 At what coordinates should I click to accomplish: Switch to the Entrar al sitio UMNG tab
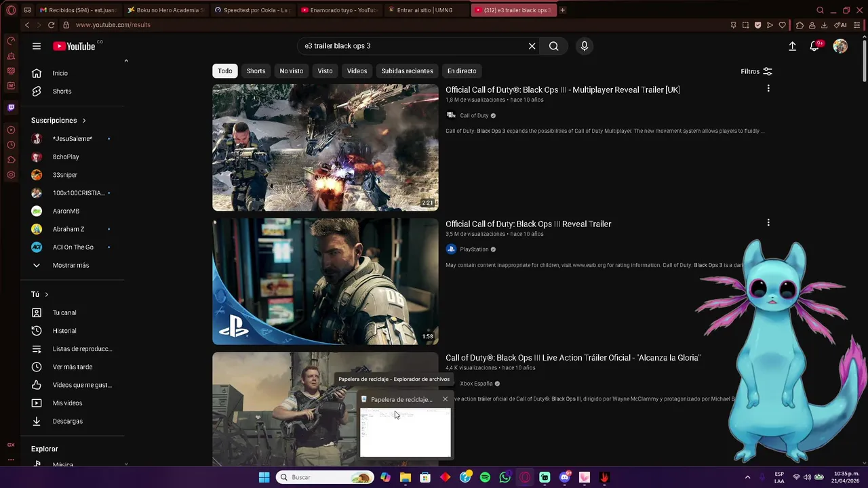(426, 10)
